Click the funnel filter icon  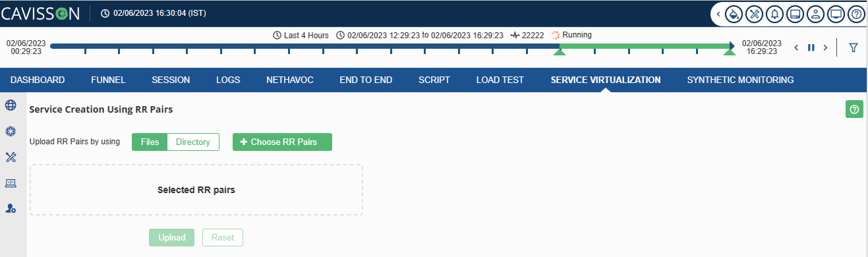pyautogui.click(x=854, y=47)
